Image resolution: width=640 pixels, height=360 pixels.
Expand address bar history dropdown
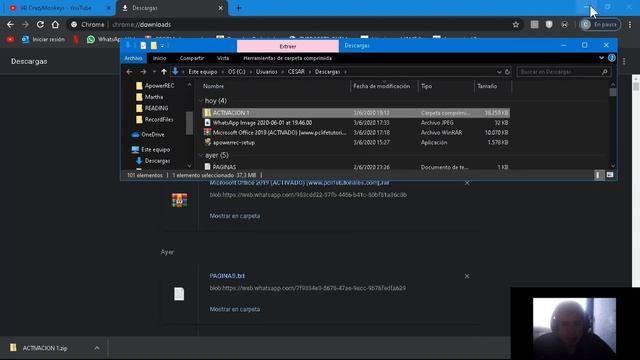click(x=499, y=72)
